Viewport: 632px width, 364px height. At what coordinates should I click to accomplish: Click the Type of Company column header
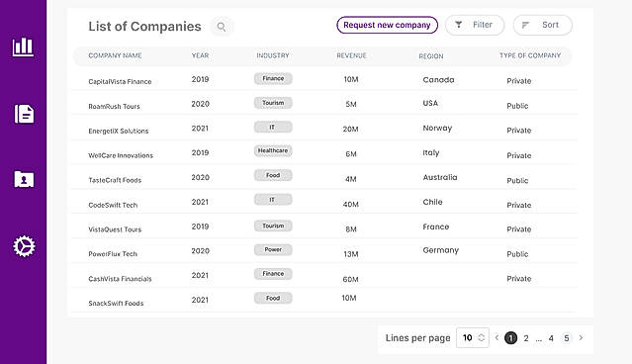click(x=530, y=55)
